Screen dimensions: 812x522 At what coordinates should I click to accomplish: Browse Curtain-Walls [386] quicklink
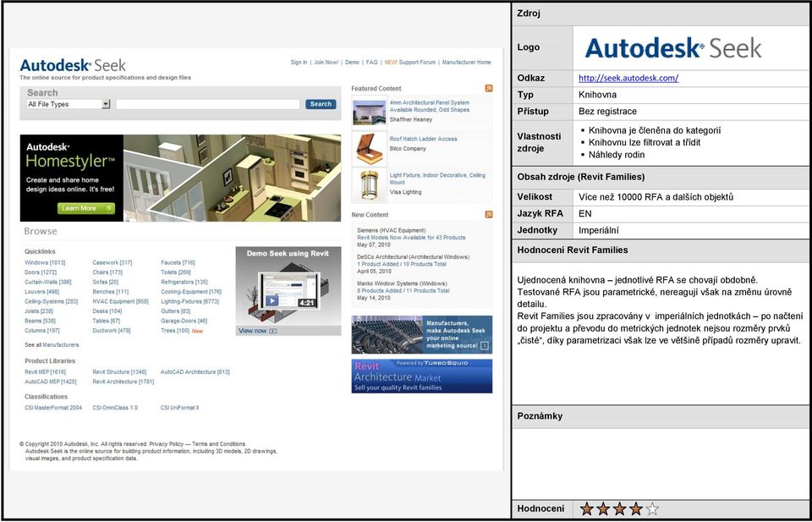[48, 283]
